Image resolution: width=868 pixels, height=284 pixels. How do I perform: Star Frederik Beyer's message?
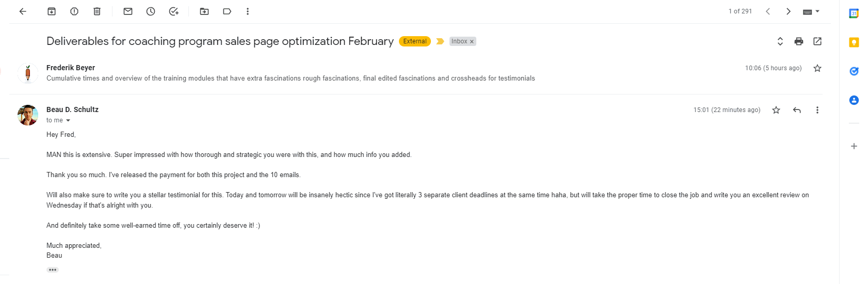coord(817,68)
